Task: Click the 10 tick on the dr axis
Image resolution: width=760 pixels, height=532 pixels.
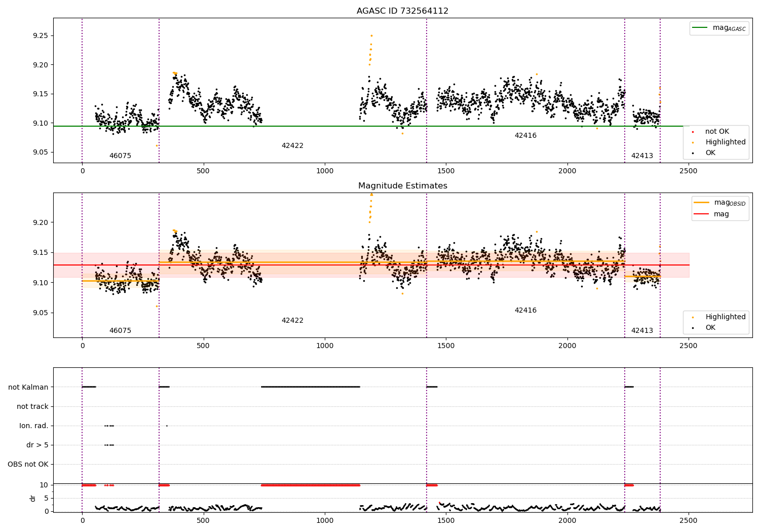Action: click(x=44, y=485)
